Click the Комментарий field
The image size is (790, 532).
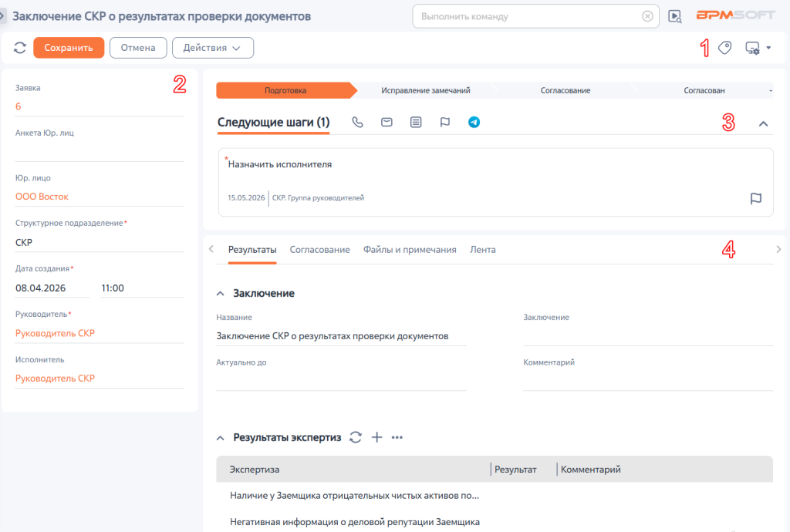[648, 381]
